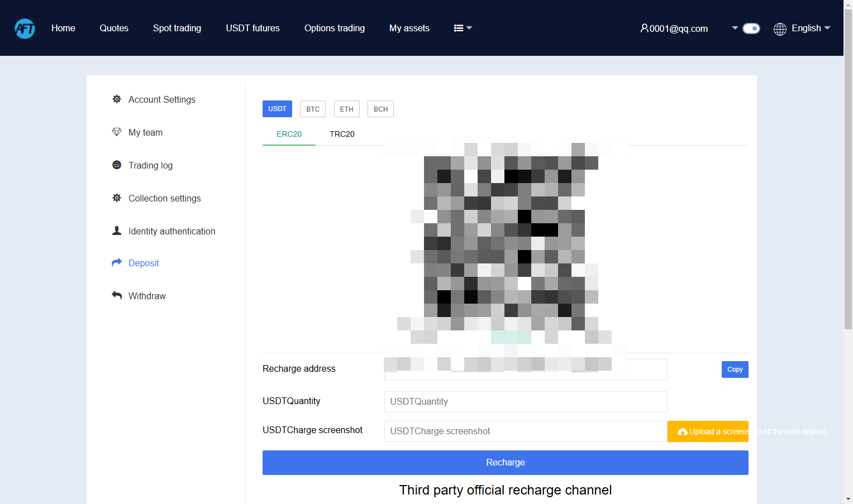Open Deposit from sidebar
853x504 pixels.
click(144, 263)
